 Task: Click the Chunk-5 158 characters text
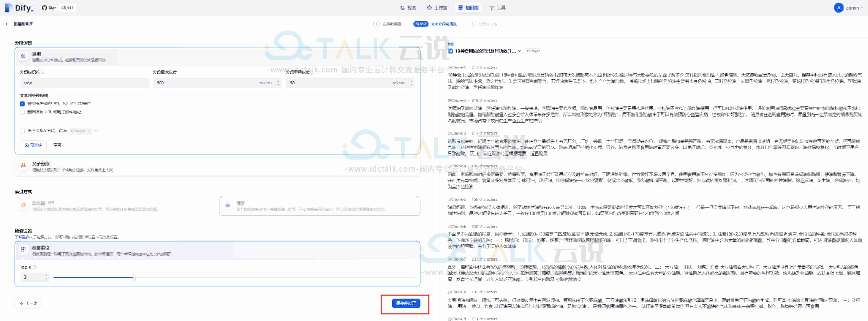click(484, 199)
